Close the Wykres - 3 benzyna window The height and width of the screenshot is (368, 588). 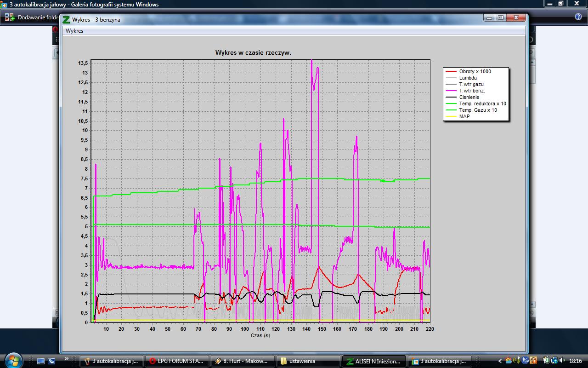pos(516,18)
